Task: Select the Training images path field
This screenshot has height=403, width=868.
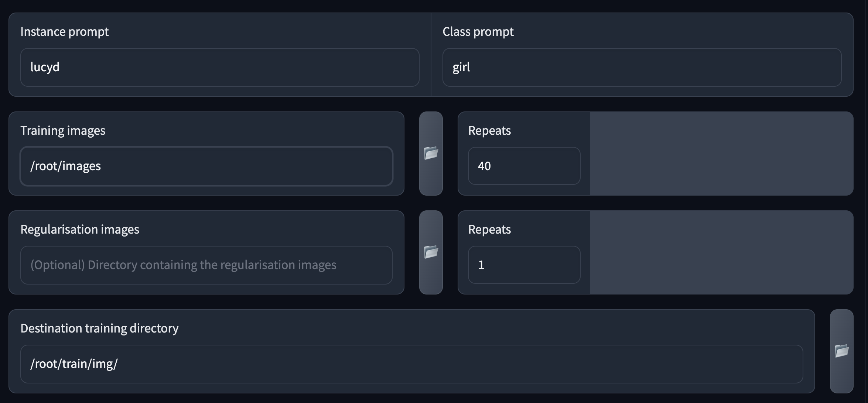Action: pos(206,166)
